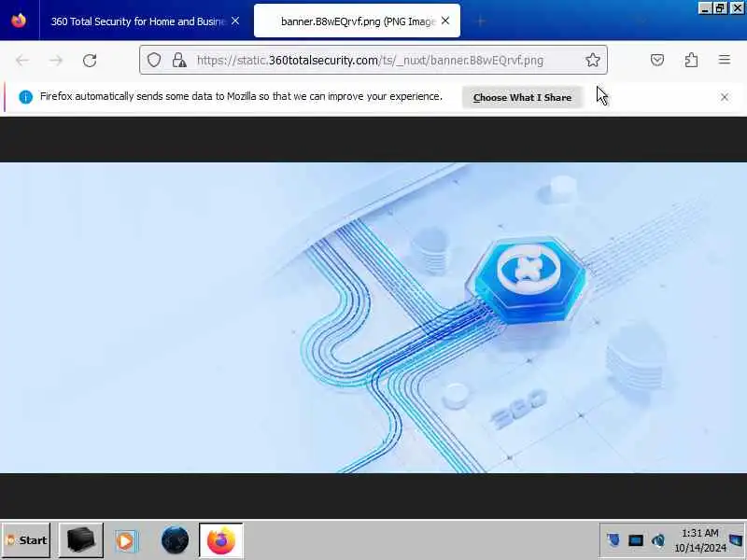Click the Firefox logo icon in tab bar

click(x=19, y=21)
